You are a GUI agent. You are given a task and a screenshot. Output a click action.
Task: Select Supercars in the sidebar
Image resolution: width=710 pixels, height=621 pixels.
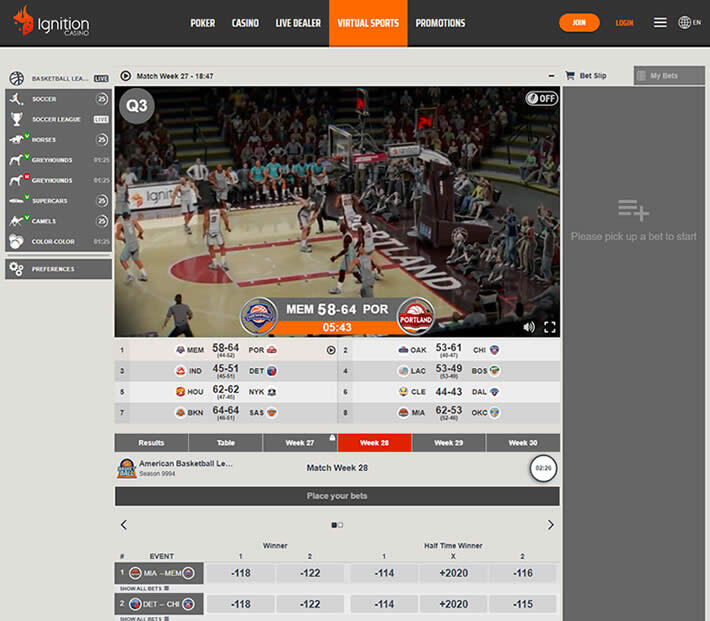pos(59,201)
